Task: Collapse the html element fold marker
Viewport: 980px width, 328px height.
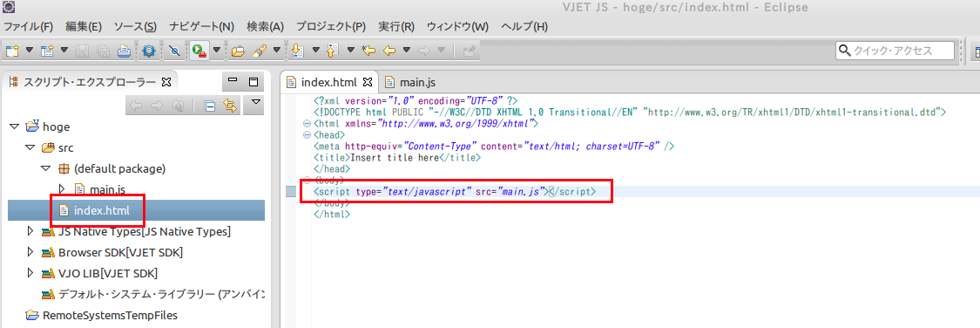Action: (x=307, y=124)
